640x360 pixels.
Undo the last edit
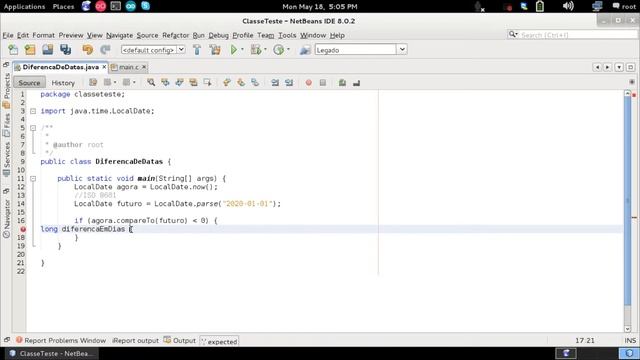[87, 50]
